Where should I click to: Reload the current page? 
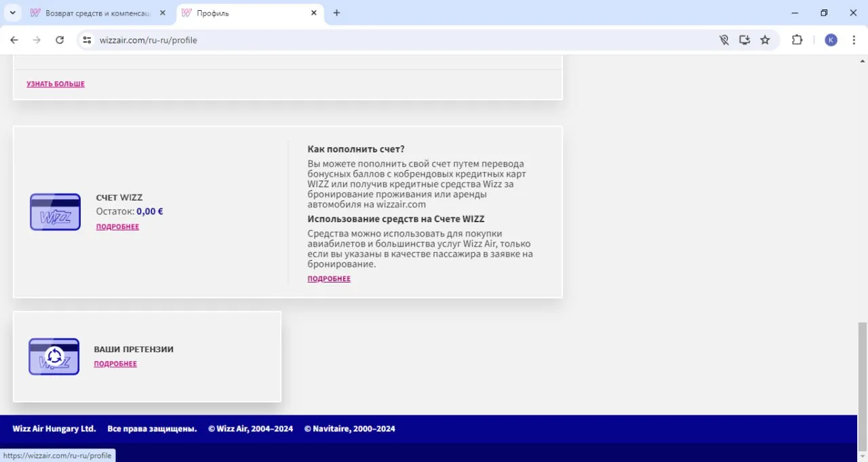coord(60,40)
